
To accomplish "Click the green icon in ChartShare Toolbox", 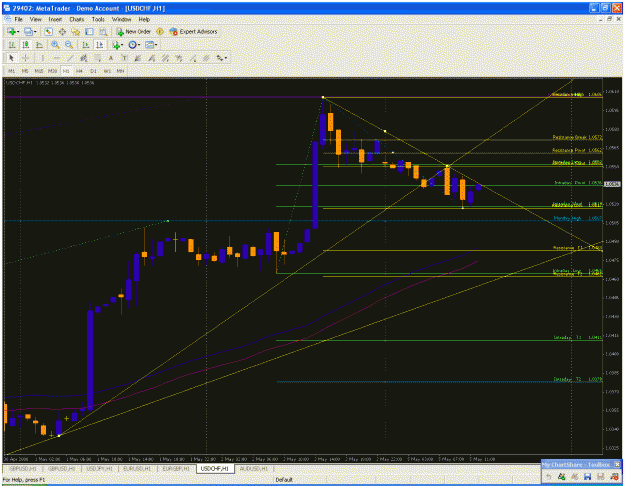I will (561, 476).
